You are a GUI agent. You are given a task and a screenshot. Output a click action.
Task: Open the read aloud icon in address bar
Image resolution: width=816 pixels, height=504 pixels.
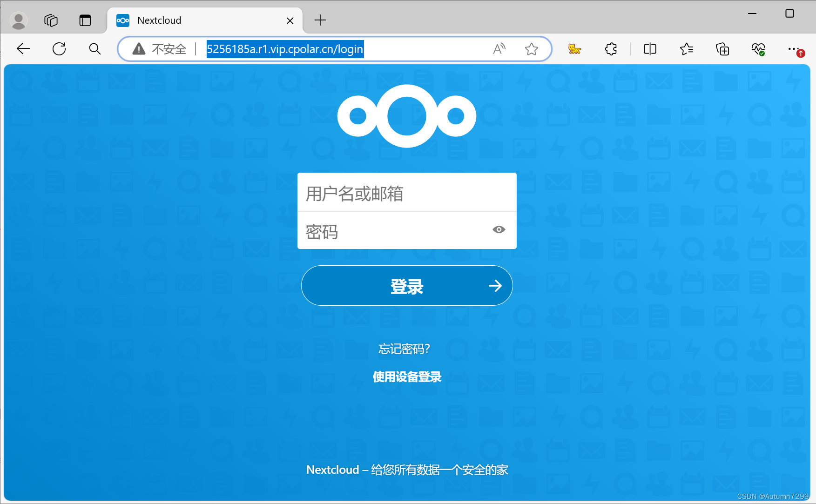tap(499, 49)
